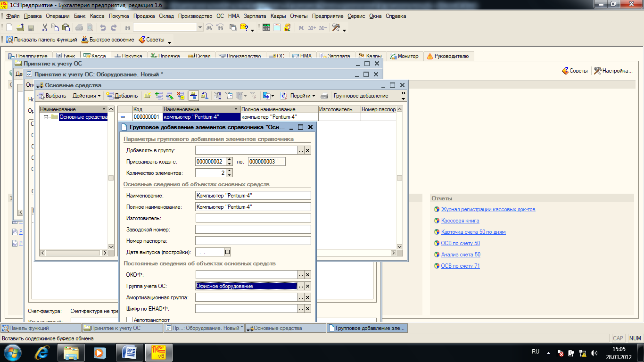This screenshot has width=644, height=362.
Task: Open the Операции menu
Action: 58,16
